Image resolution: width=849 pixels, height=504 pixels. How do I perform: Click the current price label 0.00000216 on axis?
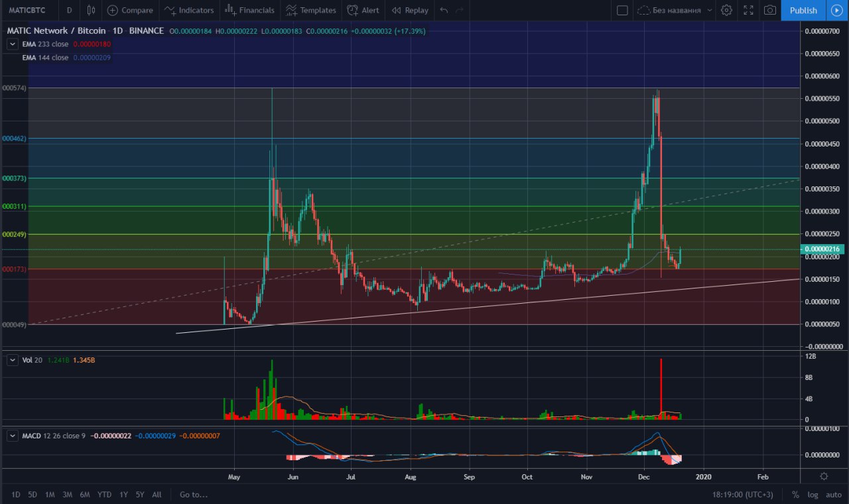822,249
